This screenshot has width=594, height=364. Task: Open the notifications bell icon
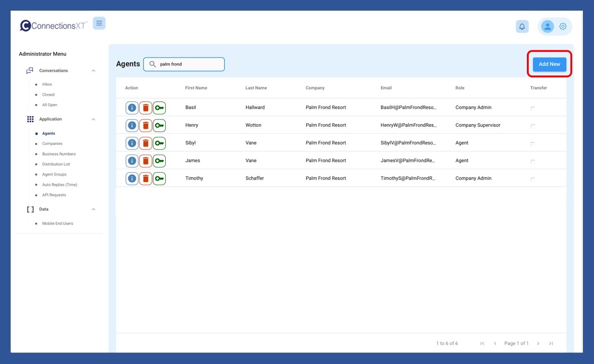tap(522, 27)
